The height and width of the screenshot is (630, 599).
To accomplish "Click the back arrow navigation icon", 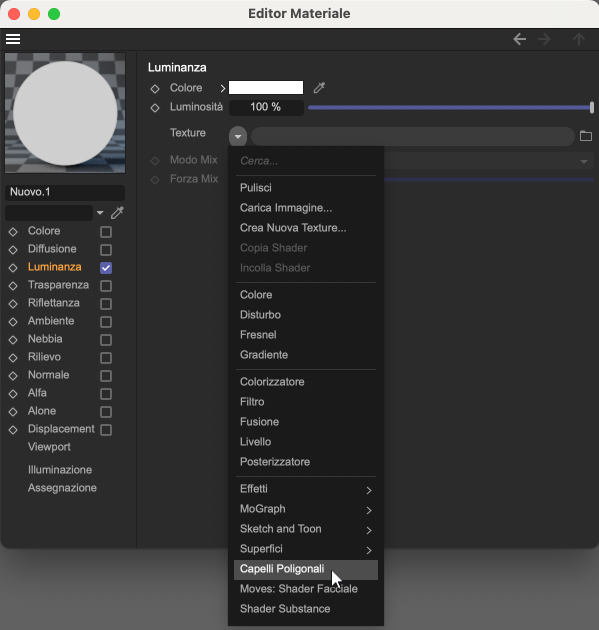I will pos(519,39).
